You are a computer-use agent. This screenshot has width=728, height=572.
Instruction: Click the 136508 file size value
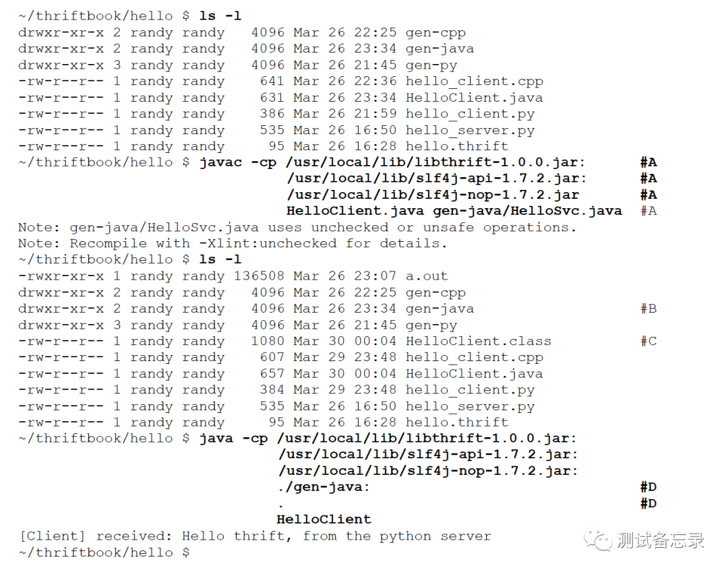(x=259, y=276)
